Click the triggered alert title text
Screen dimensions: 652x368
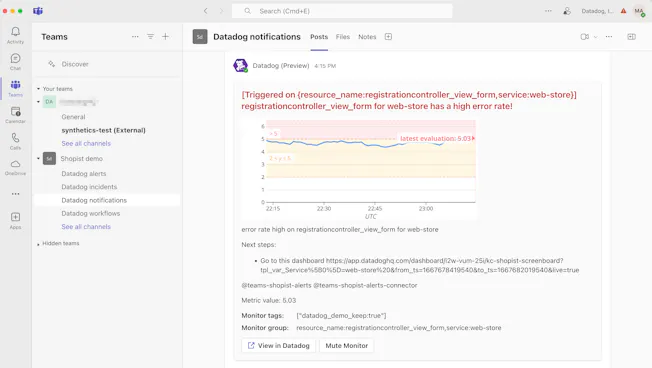pos(409,100)
